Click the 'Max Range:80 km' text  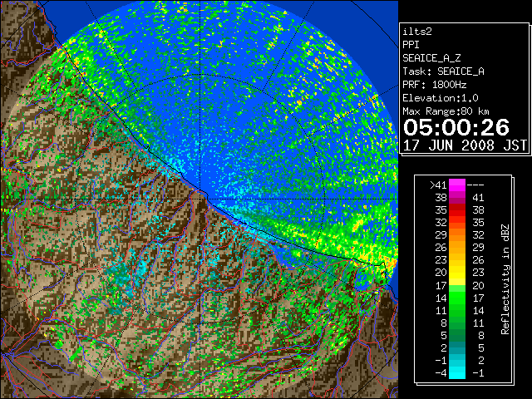(446, 111)
